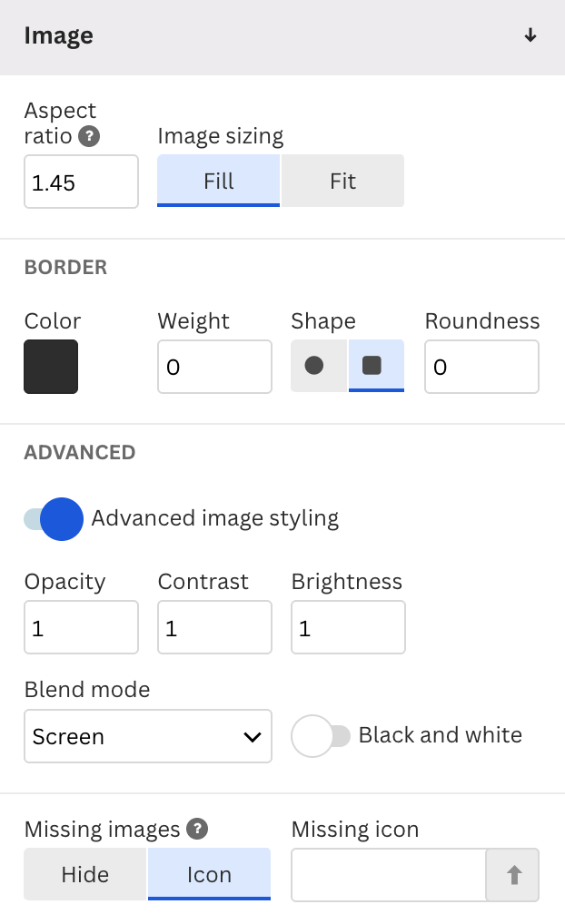The image size is (565, 924).
Task: Collapse the Image panel with the arrow
Action: click(530, 35)
